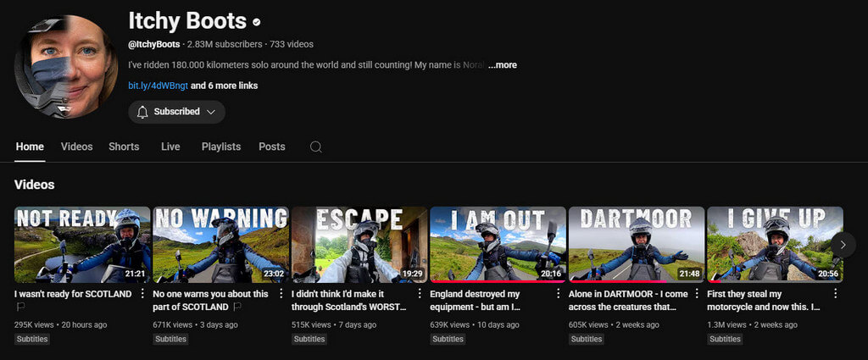Image resolution: width=868 pixels, height=360 pixels.
Task: Click the 23:02 duration badge
Action: [274, 274]
